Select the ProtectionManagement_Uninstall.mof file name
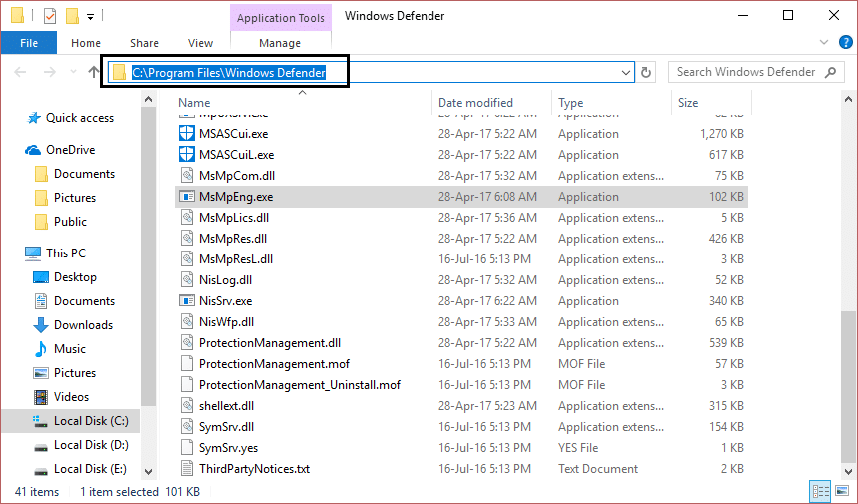This screenshot has width=858, height=504. point(300,385)
